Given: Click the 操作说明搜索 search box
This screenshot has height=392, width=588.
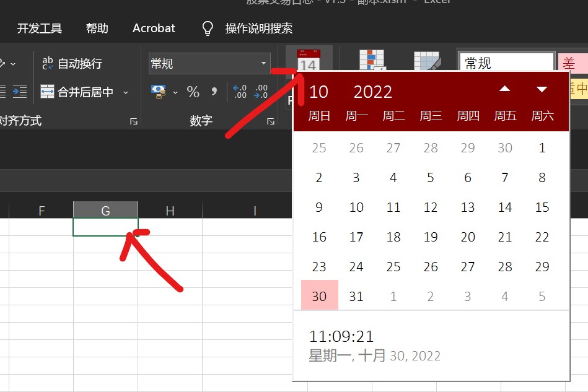Looking at the screenshot, I should tap(258, 28).
